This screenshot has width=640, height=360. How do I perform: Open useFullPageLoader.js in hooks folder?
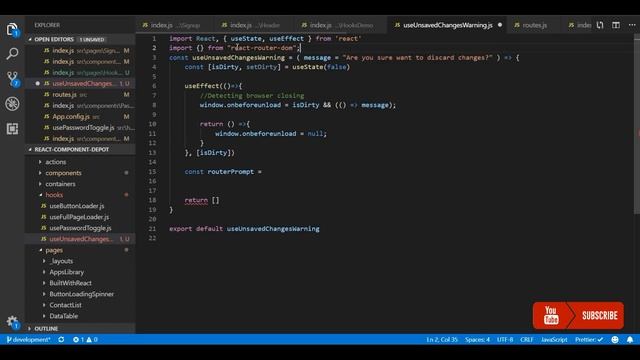coord(79,217)
